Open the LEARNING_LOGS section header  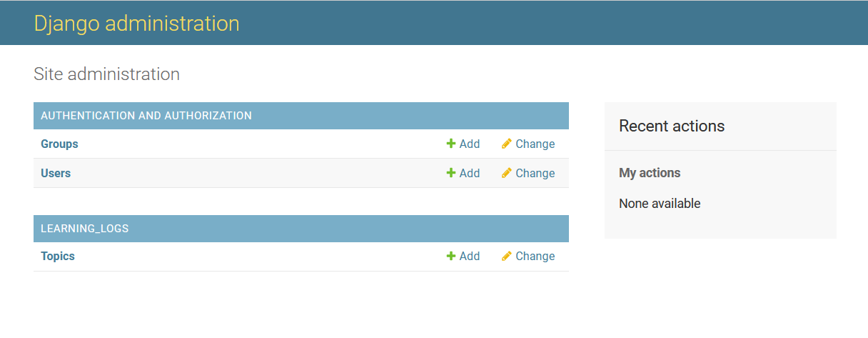point(84,229)
